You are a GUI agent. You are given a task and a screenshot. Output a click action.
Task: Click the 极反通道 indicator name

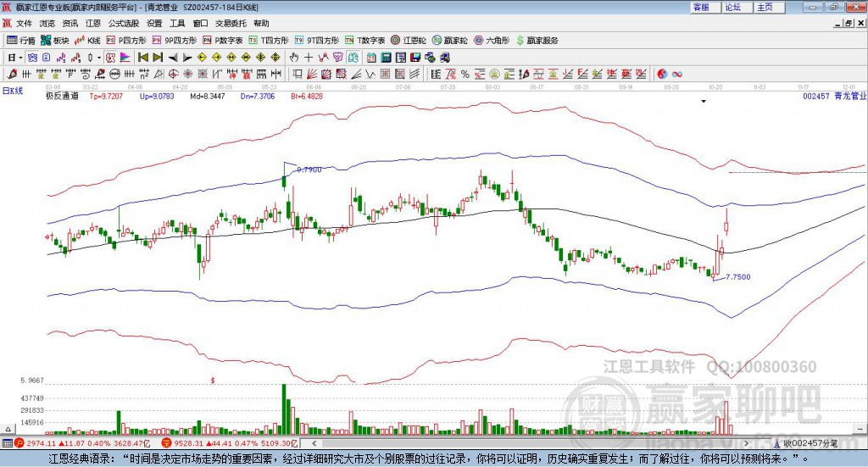pos(62,96)
